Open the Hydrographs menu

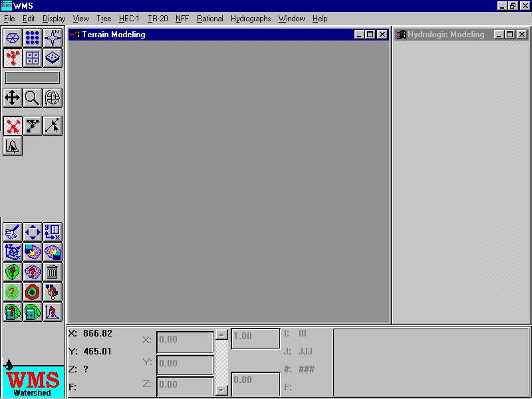(x=251, y=19)
